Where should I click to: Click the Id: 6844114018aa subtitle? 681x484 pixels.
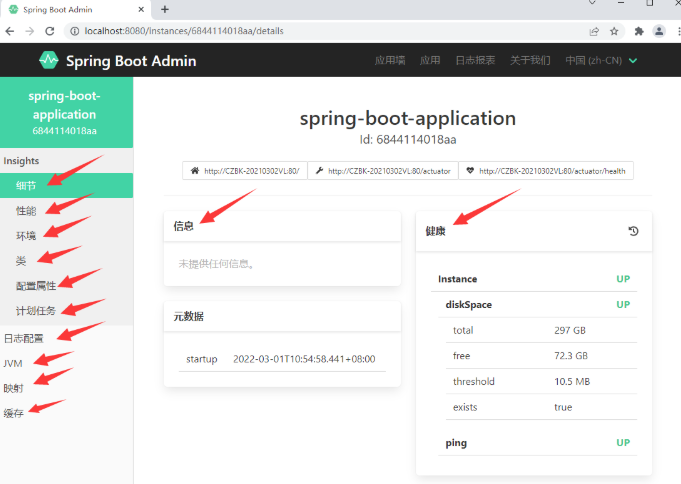click(408, 140)
